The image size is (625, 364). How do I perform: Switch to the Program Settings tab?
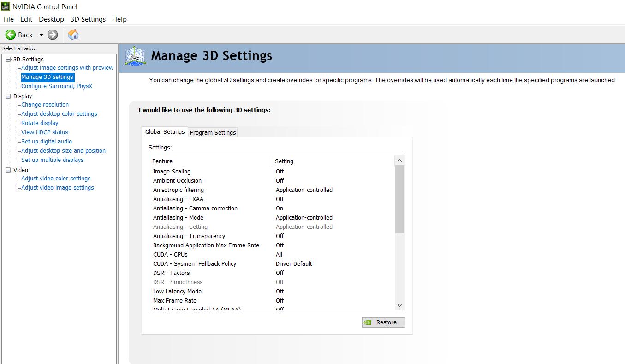tap(213, 132)
